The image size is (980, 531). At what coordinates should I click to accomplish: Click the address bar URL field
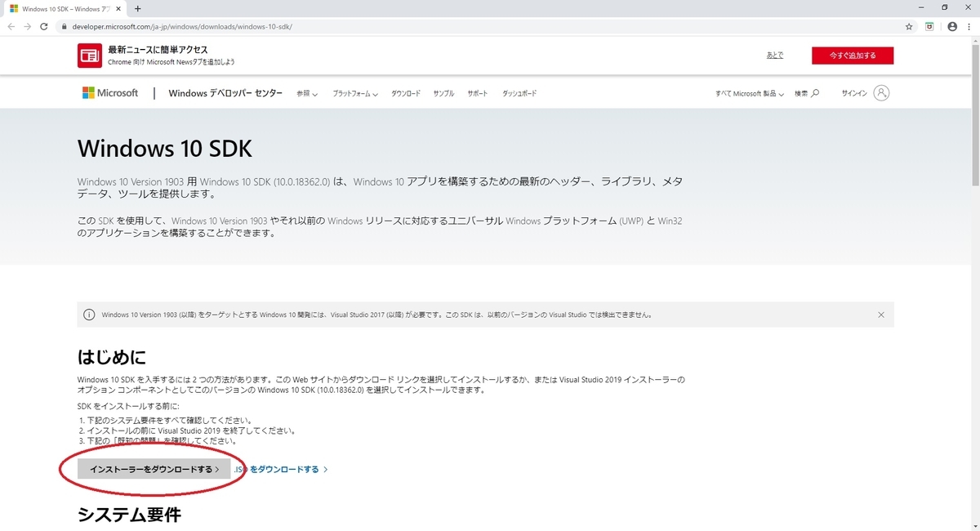click(482, 26)
